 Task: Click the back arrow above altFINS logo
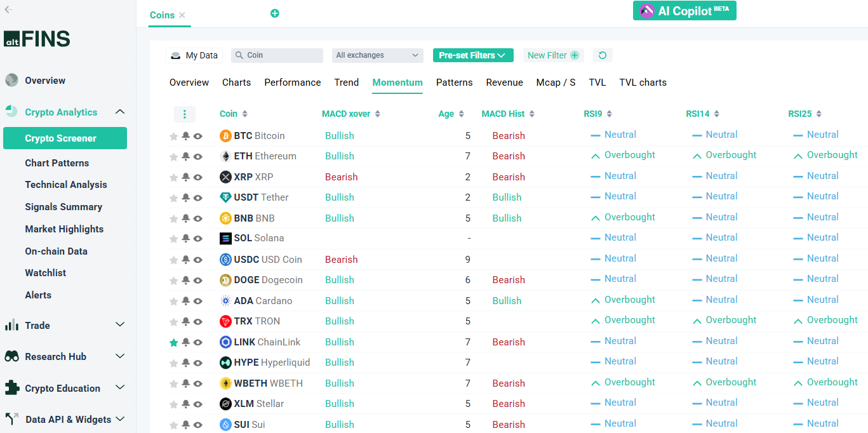[x=8, y=10]
